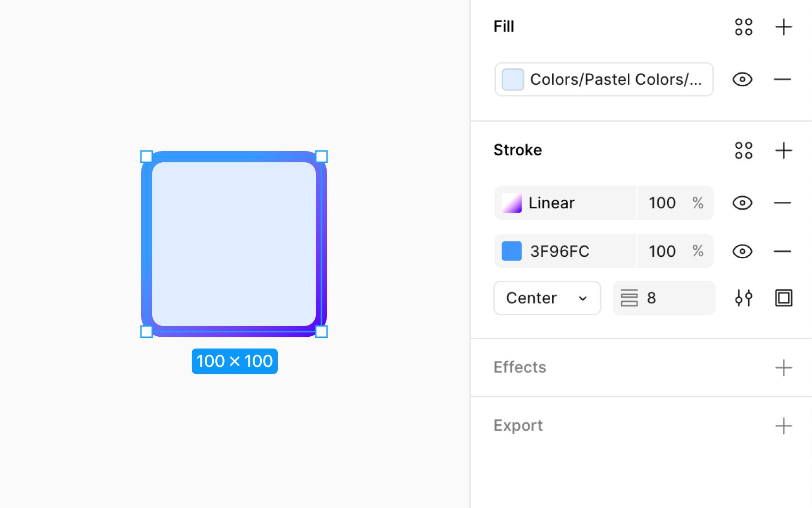This screenshot has height=508, width=812.
Task: Open advanced stroke settings icon
Action: pos(743,298)
